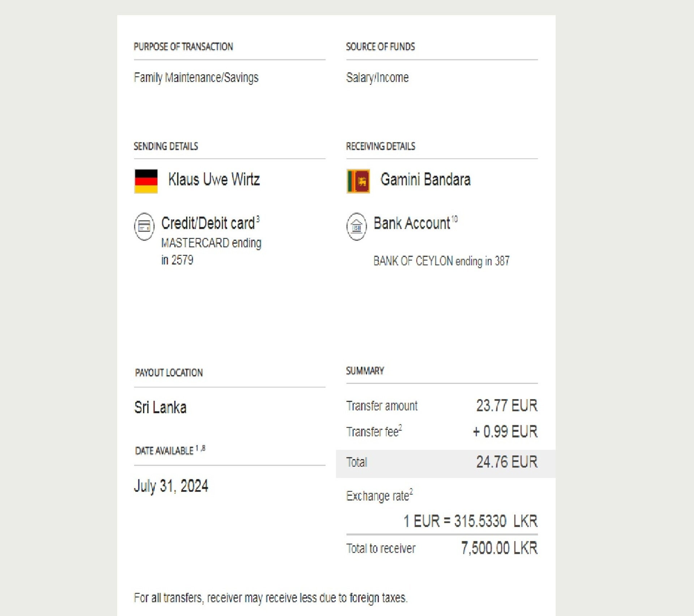Viewport: 694px width, 616px height.
Task: Click footnote 2 next to Transfer fee
Action: pos(400,427)
